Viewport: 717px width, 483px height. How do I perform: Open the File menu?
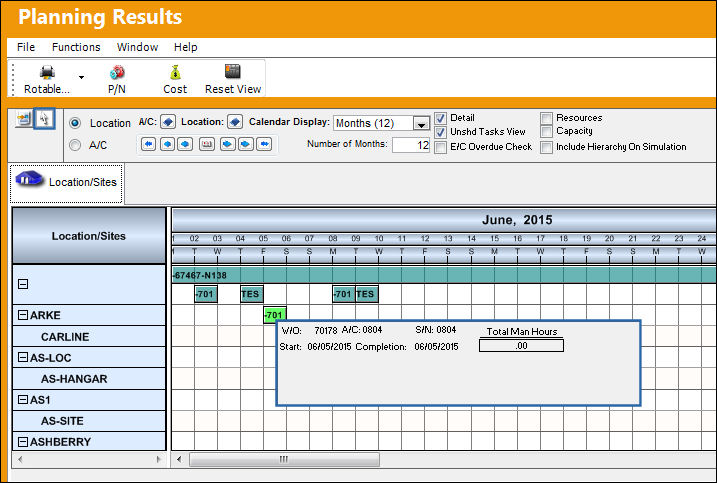26,47
